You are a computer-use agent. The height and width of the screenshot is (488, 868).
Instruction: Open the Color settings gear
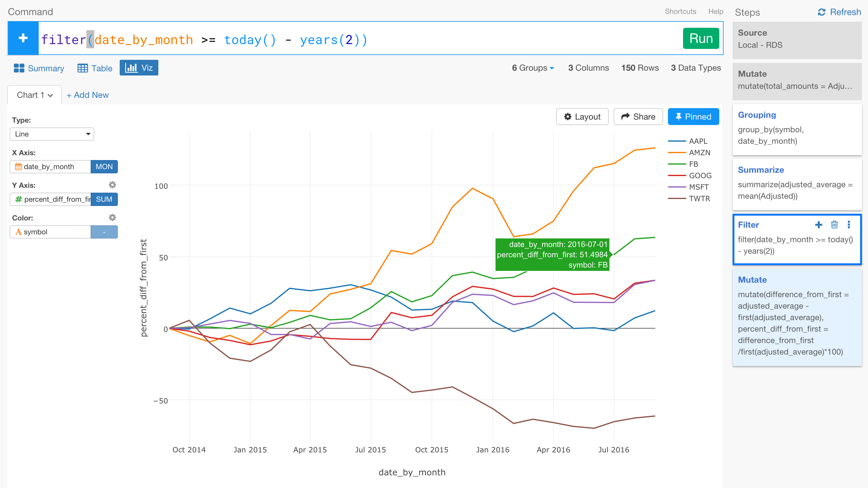112,217
